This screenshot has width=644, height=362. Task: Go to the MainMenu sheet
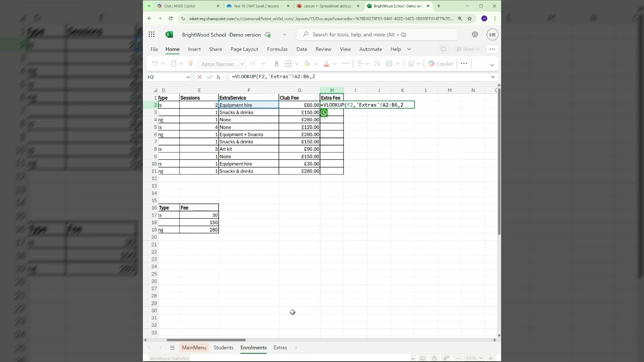click(x=194, y=348)
